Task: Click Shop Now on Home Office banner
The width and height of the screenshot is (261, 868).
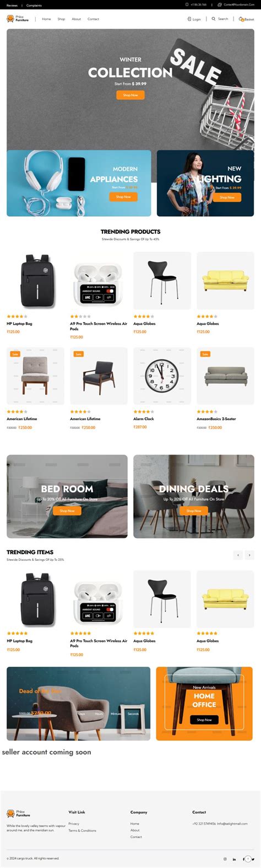Action: (x=204, y=719)
